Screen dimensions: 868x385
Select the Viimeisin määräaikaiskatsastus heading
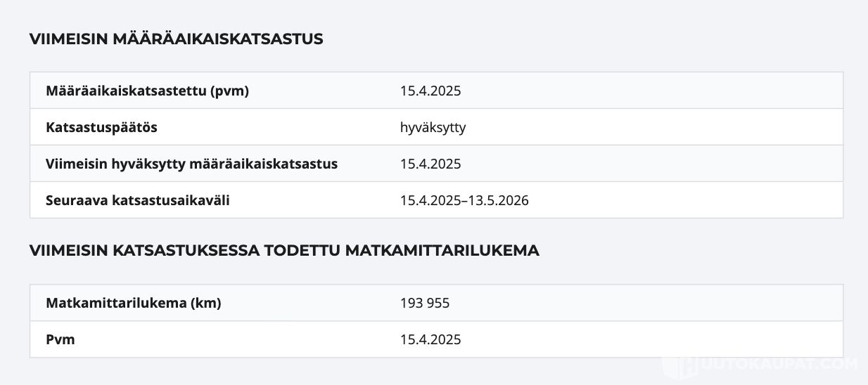tap(176, 39)
